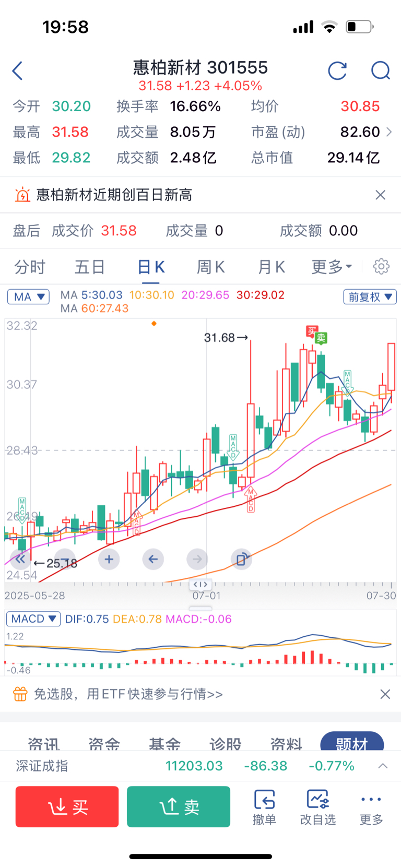Jump to earliest data double-arrow icon
Viewport: 401px width, 868px height.
pos(20,560)
